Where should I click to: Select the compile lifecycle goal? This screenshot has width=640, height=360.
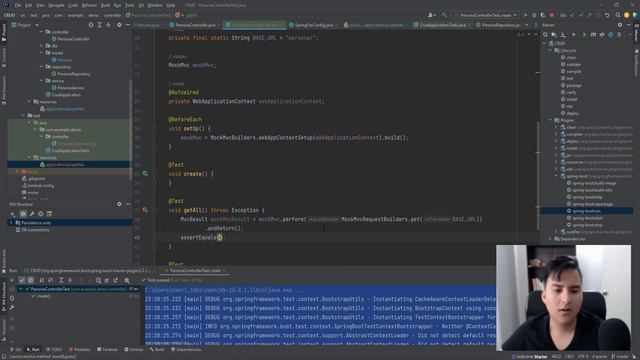(571, 71)
